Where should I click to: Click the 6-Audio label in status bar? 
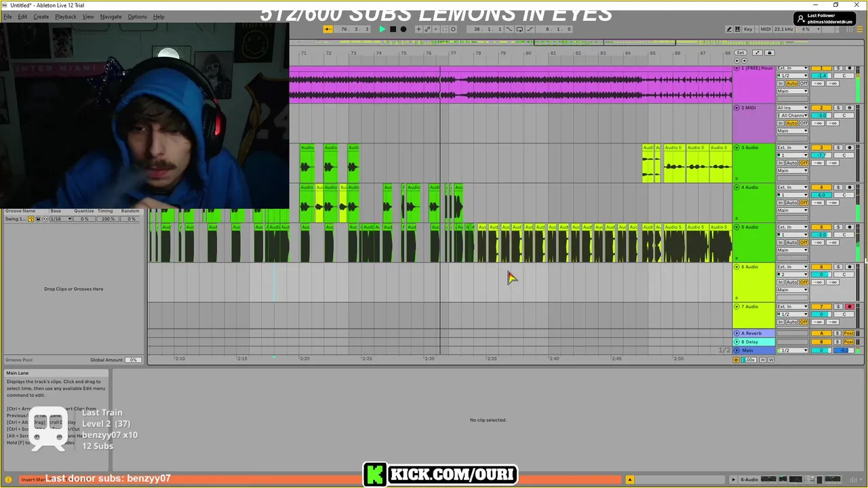pyautogui.click(x=749, y=480)
